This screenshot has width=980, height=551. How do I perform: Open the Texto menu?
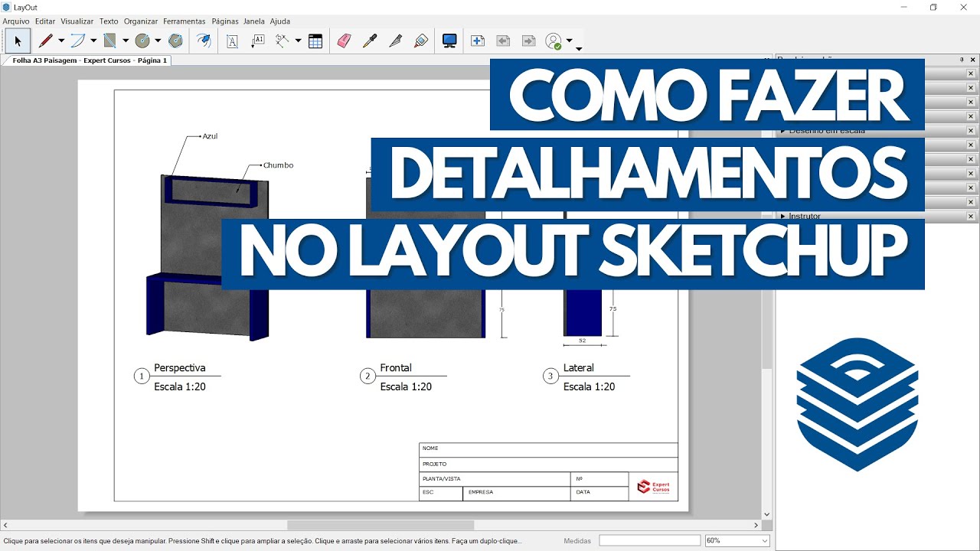point(109,21)
